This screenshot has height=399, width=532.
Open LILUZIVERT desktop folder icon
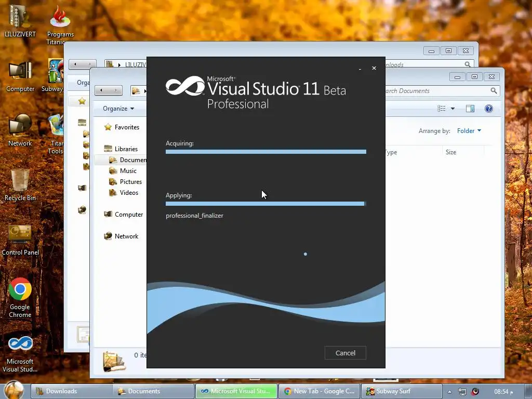tap(20, 20)
